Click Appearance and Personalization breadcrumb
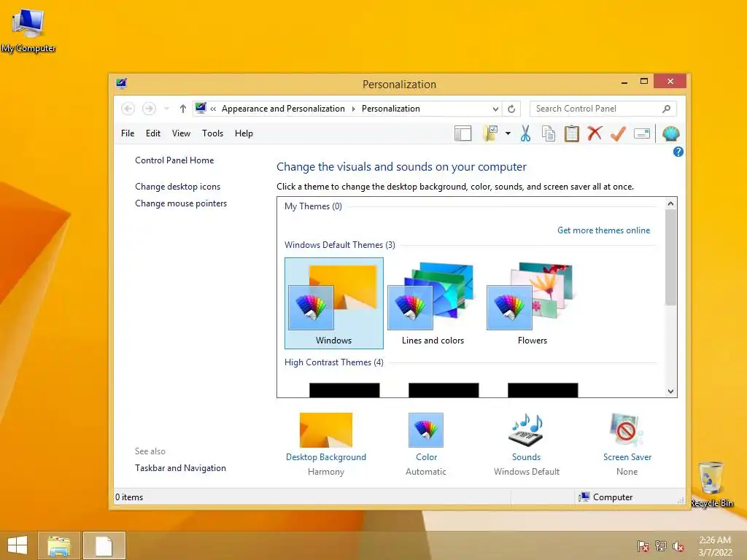 [283, 109]
